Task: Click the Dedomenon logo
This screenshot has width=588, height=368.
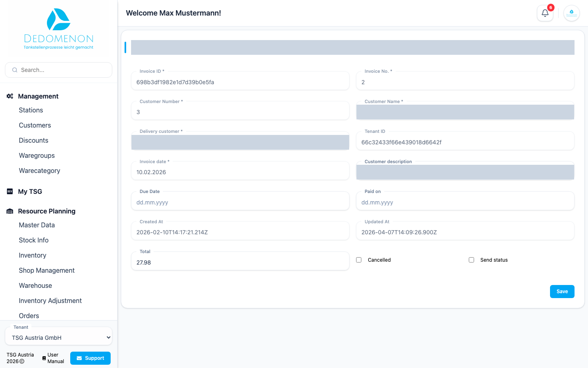Action: [58, 29]
